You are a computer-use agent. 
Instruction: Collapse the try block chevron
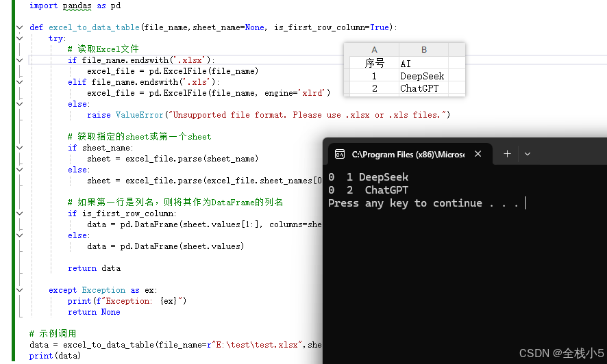click(19, 38)
